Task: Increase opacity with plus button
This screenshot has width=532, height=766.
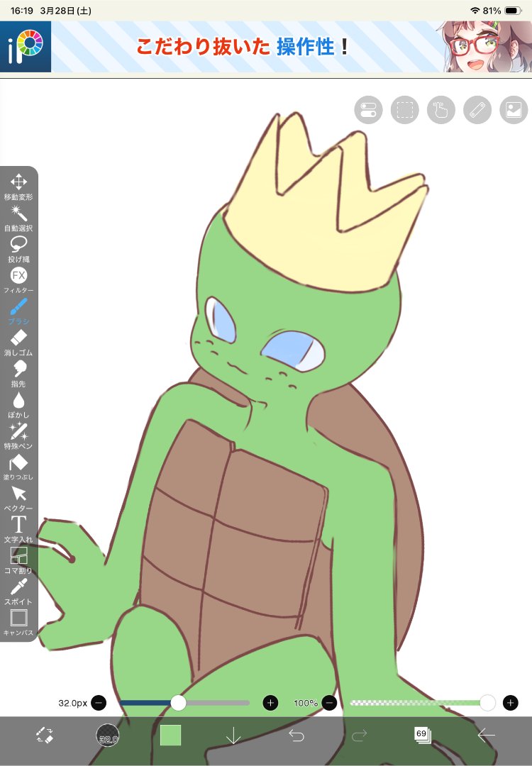Action: point(511,703)
